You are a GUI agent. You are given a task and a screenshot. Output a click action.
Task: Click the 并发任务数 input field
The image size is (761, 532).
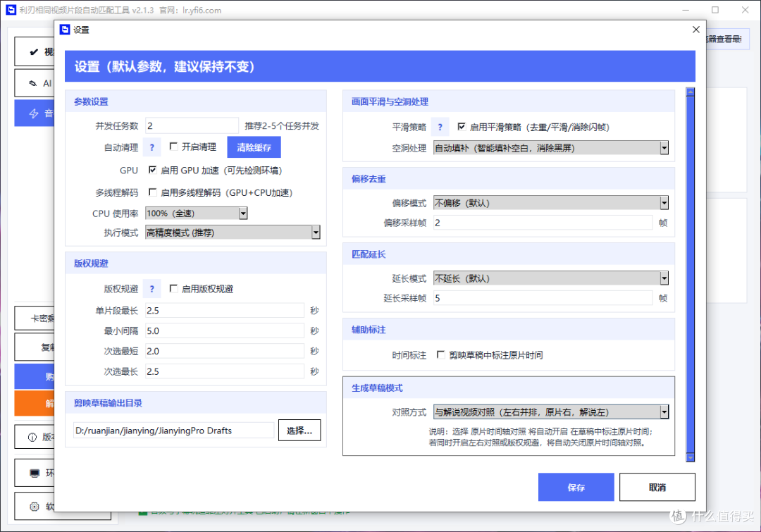click(x=192, y=125)
